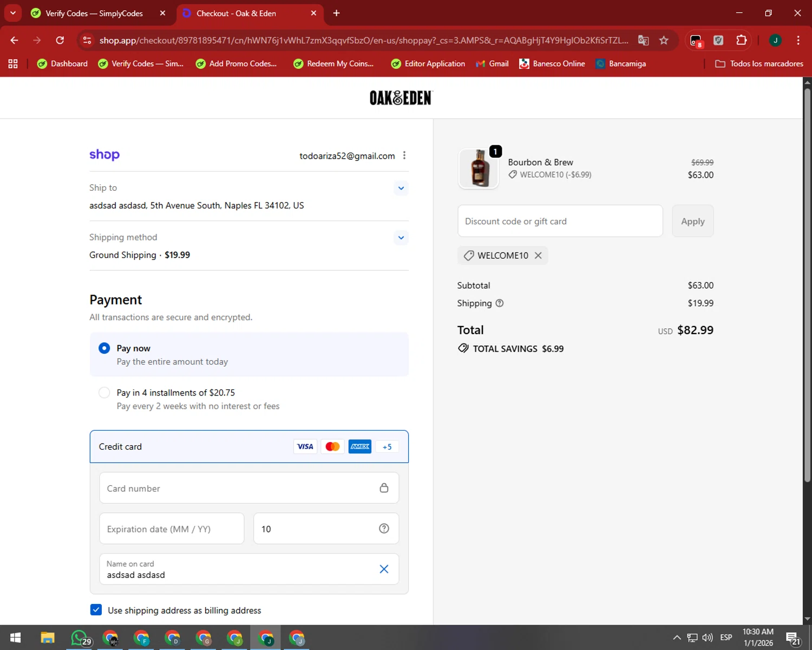Click Discount code or gift card field
812x650 pixels.
point(560,221)
